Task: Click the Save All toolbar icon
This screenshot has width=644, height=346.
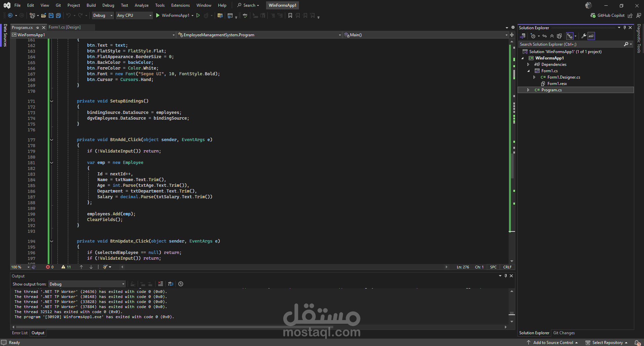Action: [x=58, y=15]
